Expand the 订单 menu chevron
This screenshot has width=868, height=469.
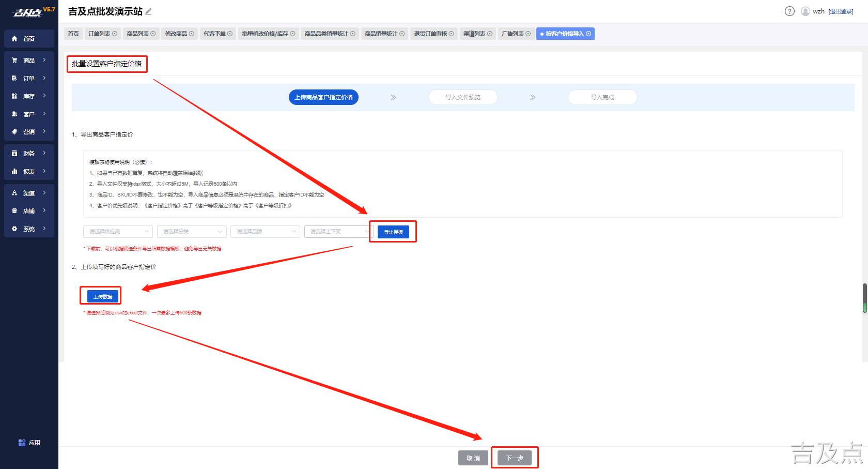(44, 78)
